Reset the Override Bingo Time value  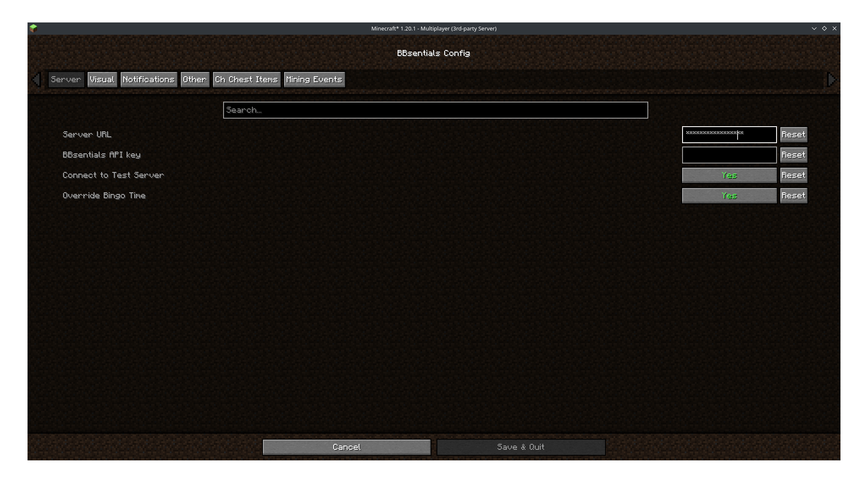(x=793, y=195)
